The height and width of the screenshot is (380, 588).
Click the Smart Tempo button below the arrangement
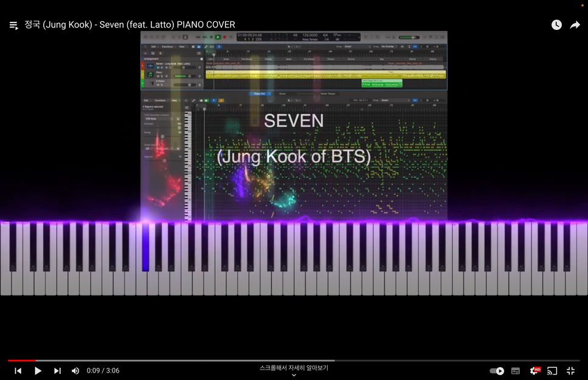tap(327, 94)
